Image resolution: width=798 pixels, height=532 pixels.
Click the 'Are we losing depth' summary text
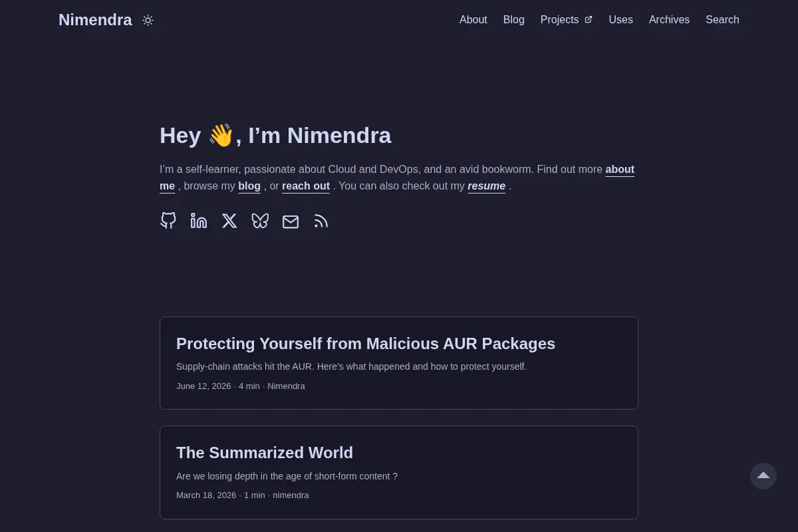287,476
